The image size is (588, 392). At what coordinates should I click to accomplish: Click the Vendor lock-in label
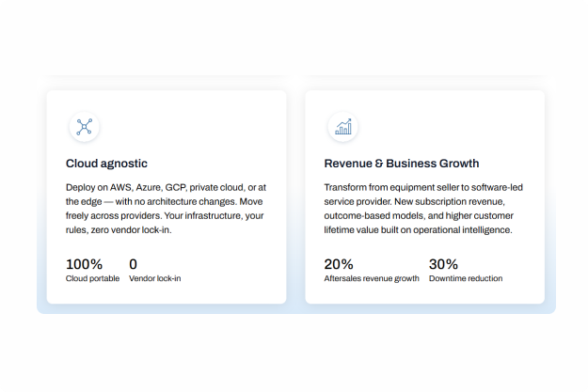(155, 278)
